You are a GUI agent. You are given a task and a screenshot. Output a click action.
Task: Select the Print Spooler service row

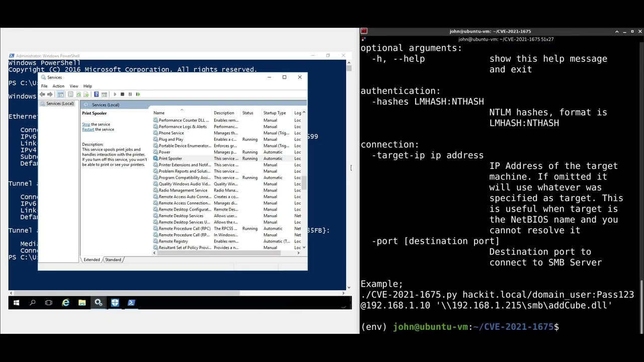click(227, 159)
